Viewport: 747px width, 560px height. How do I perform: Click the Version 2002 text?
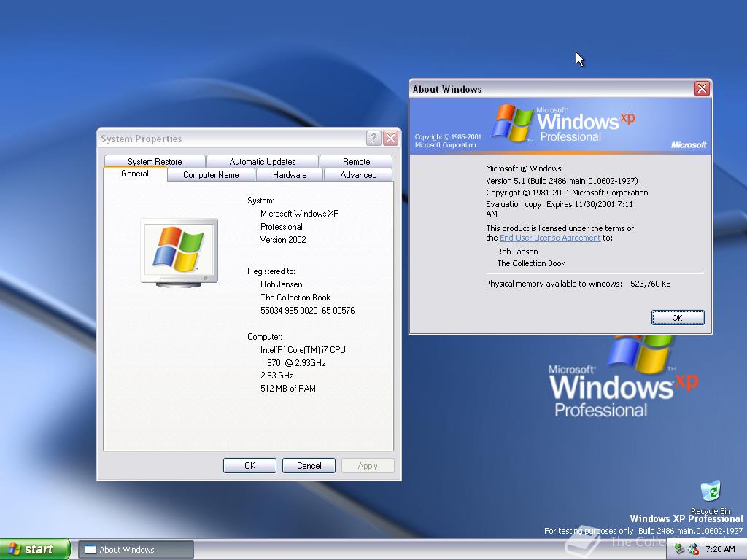point(283,239)
